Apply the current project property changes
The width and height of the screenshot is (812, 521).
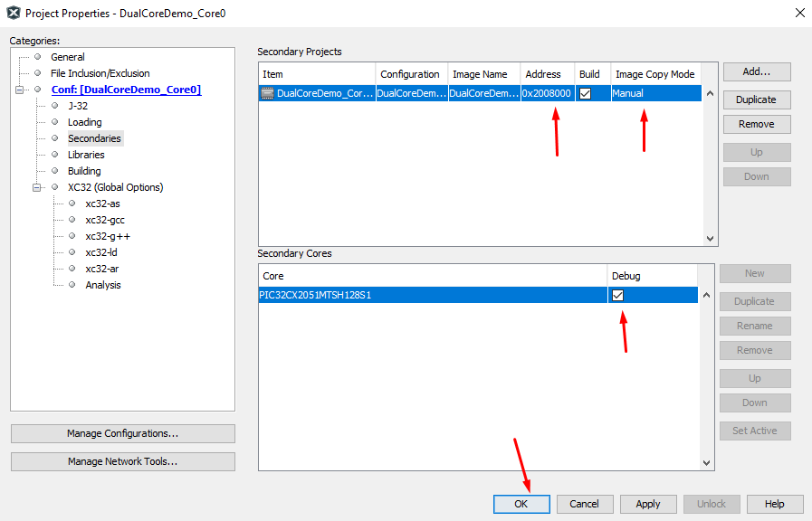[x=647, y=504]
